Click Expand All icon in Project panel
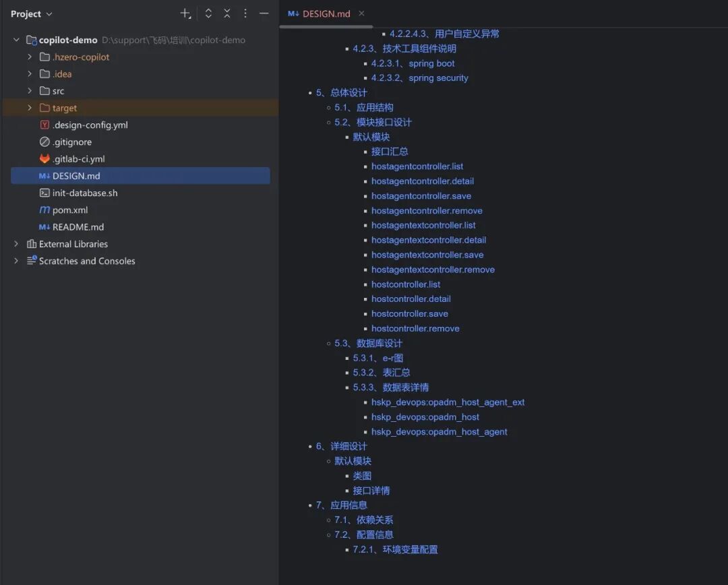Screen dimensions: 728x585 click(208, 13)
